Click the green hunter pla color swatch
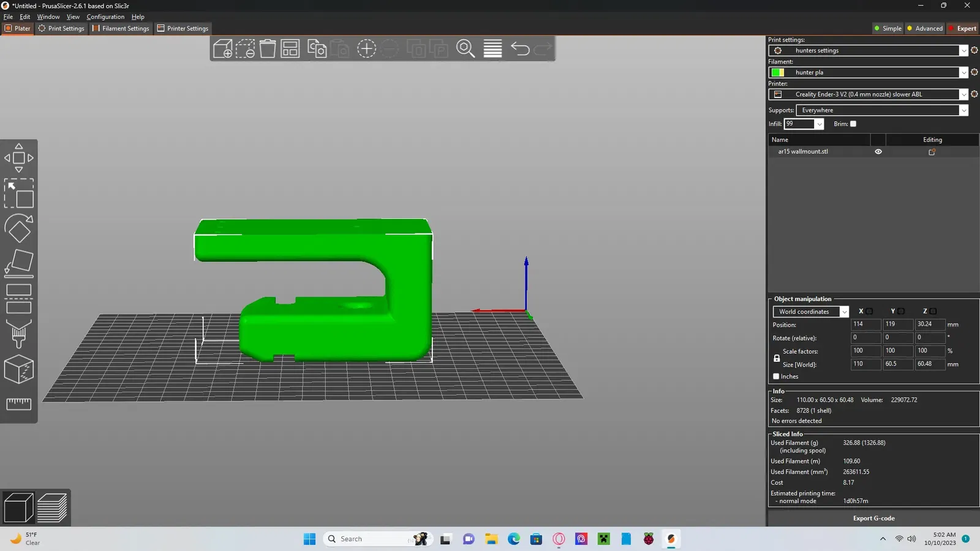 click(x=777, y=72)
